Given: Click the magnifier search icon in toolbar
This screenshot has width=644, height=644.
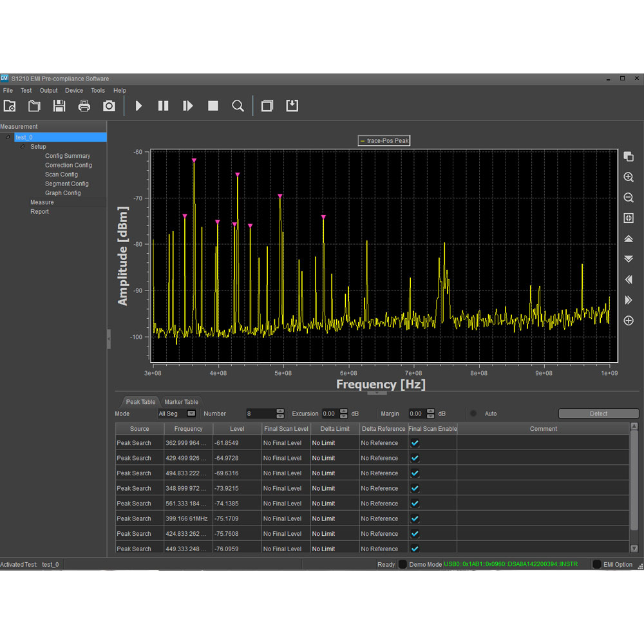Looking at the screenshot, I should pyautogui.click(x=238, y=106).
